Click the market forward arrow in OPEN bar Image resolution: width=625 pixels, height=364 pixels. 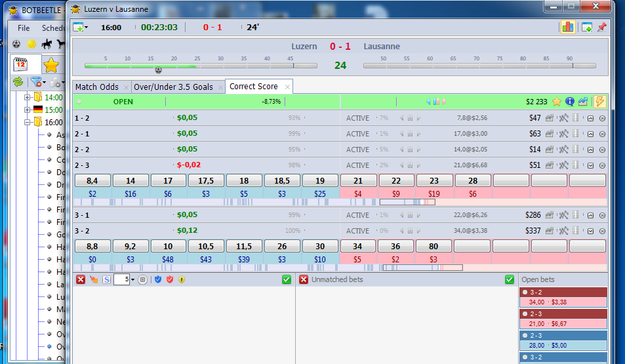tap(445, 102)
